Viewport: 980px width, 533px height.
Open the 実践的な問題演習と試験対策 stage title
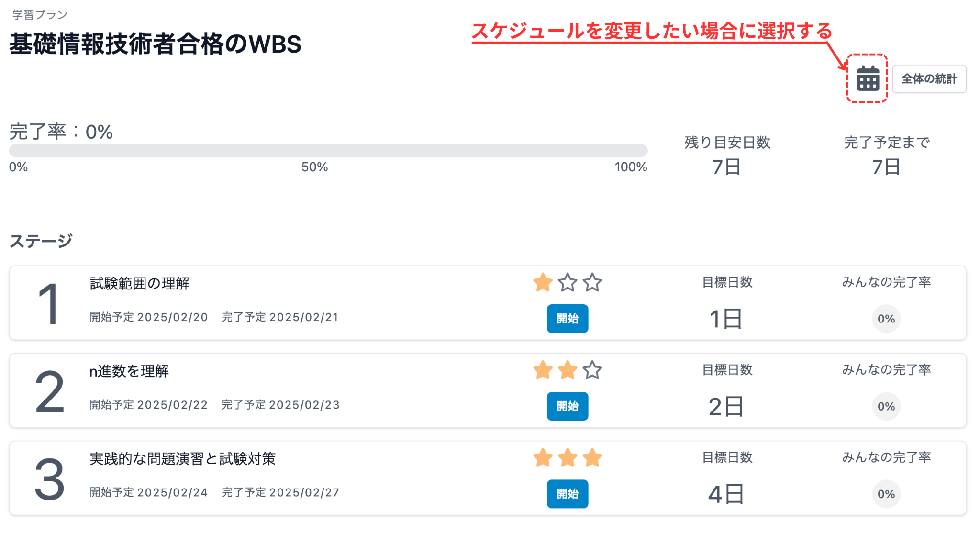point(183,459)
